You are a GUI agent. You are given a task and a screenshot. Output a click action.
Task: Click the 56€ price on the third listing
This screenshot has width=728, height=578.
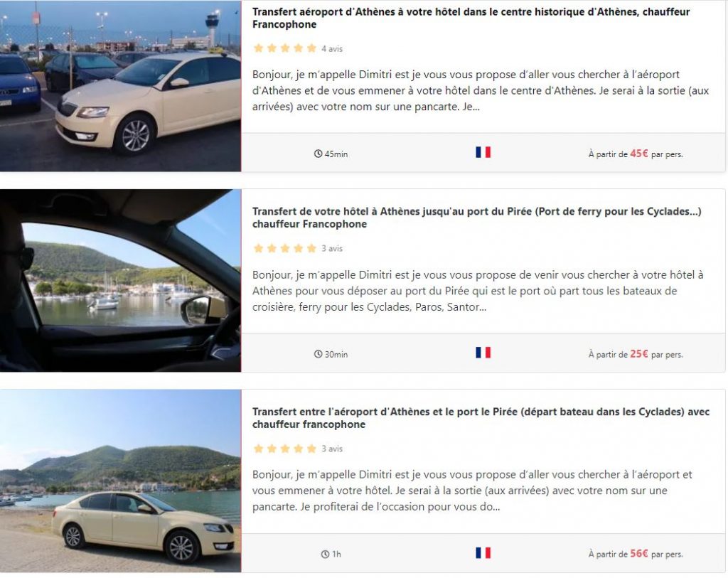638,554
